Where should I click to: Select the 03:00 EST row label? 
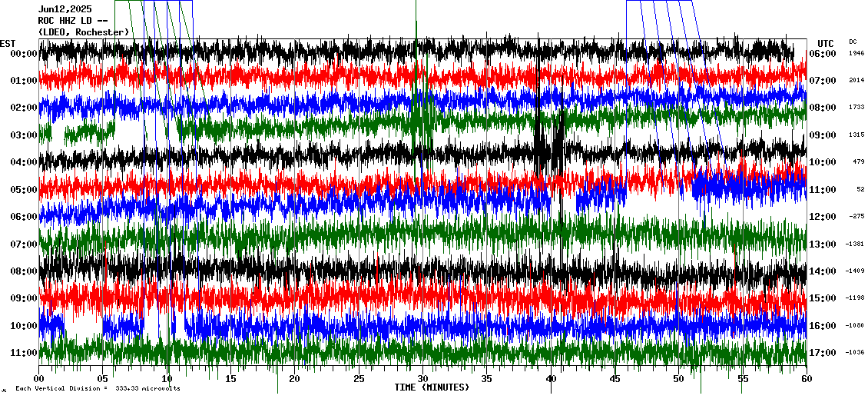[25, 135]
